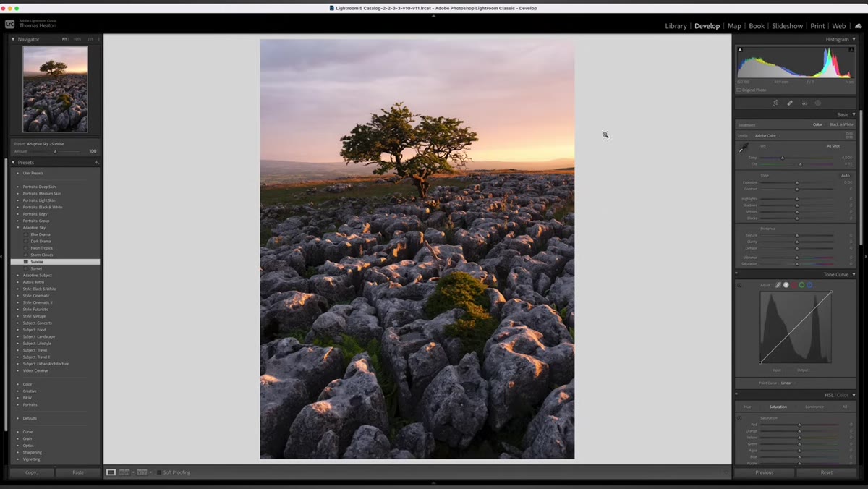Switch to the Library module
This screenshot has width=868, height=489.
coord(676,26)
